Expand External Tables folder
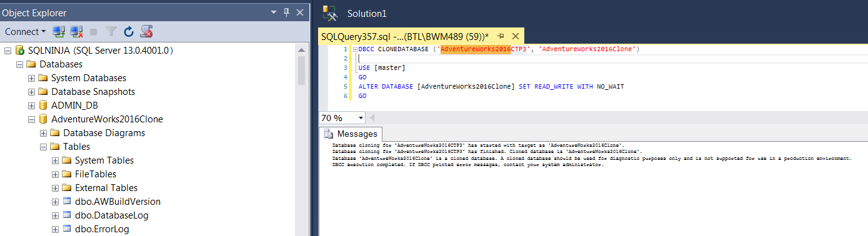This screenshot has height=236, width=868. [x=55, y=188]
